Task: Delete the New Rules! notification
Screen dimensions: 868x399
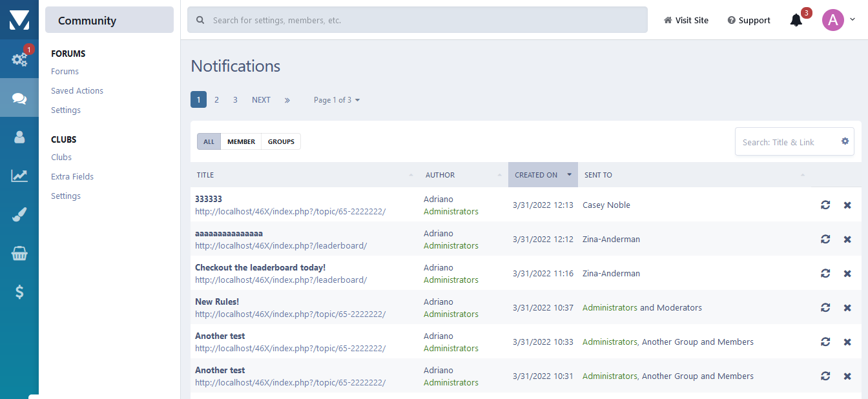Action: coord(847,307)
